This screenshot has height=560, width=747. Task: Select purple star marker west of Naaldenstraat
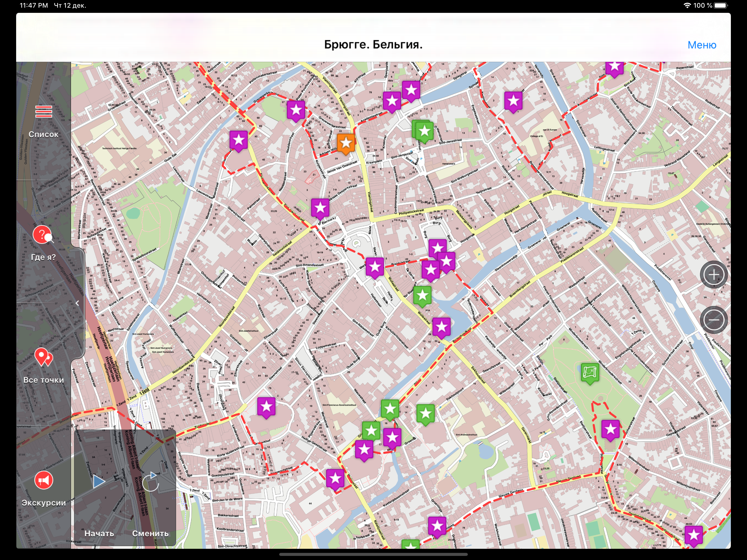coord(238,141)
